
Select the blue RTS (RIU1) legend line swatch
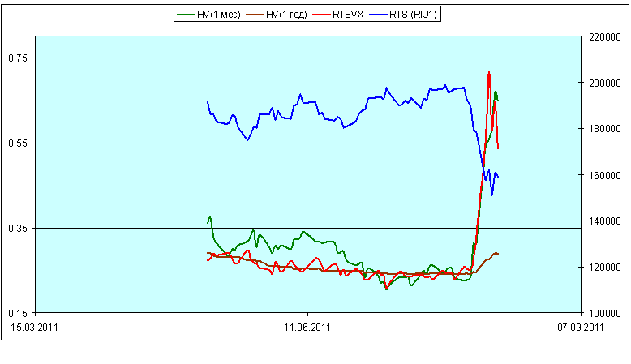(x=378, y=15)
